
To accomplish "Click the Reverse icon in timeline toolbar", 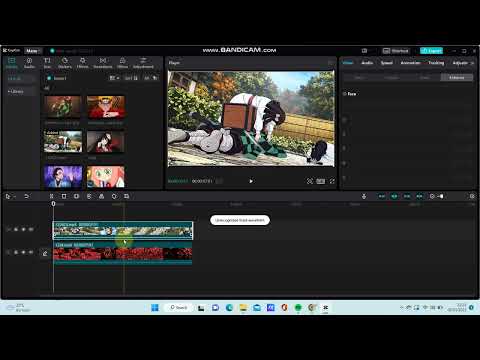I will point(89,196).
